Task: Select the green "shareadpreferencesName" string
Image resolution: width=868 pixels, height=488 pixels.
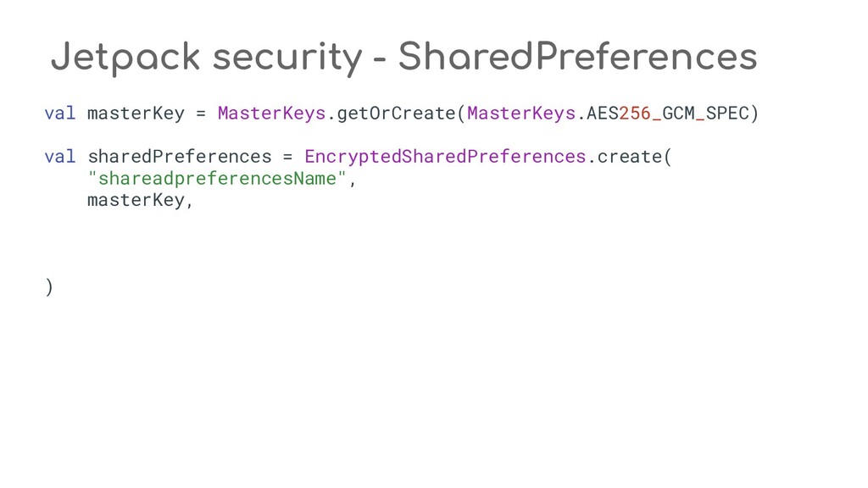Action: (x=218, y=179)
